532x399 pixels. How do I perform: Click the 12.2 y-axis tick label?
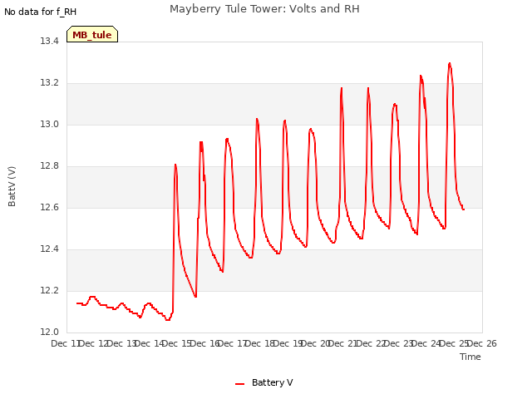(x=49, y=291)
